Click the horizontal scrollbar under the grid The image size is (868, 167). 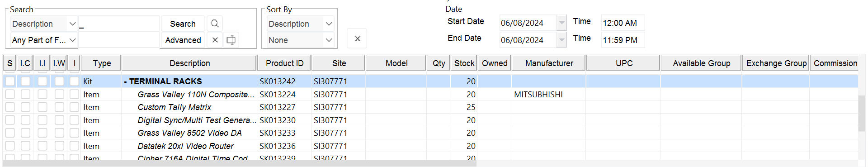(x=240, y=163)
